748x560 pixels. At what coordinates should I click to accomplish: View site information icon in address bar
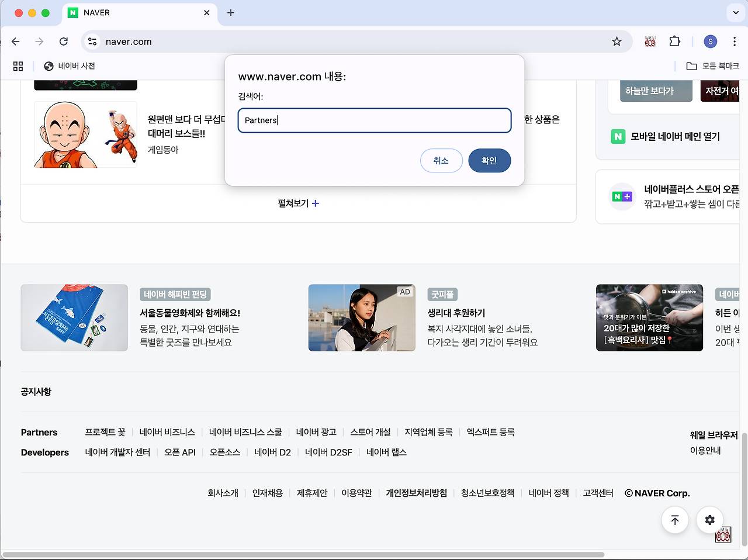pyautogui.click(x=92, y=42)
